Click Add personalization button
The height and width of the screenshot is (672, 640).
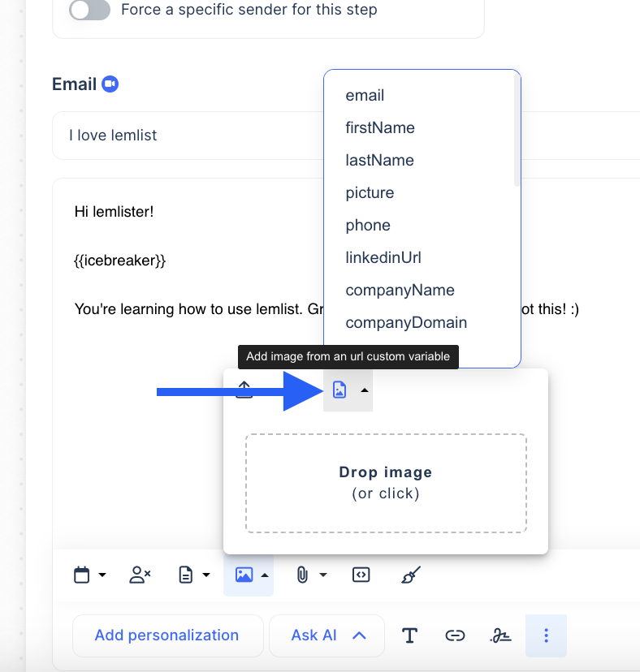[x=167, y=635]
